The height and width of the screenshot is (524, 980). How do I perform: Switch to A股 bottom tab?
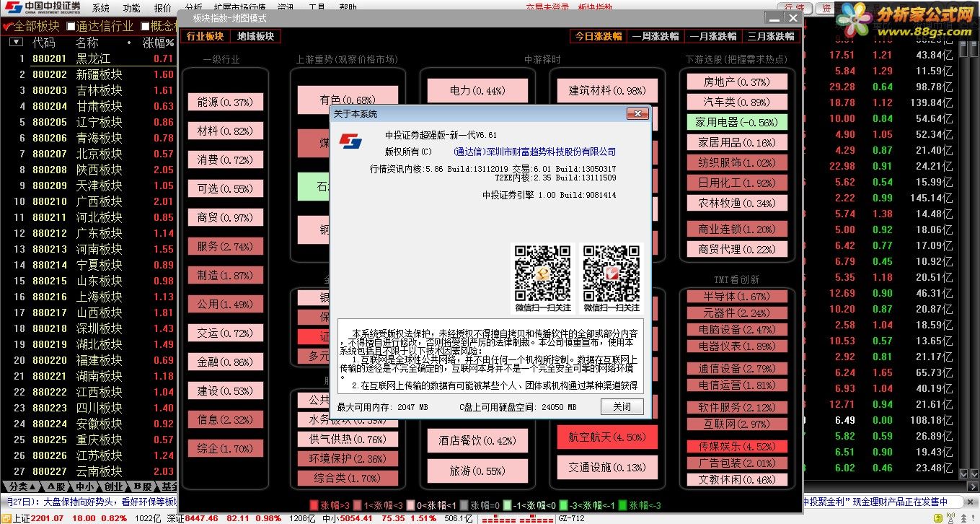point(57,486)
